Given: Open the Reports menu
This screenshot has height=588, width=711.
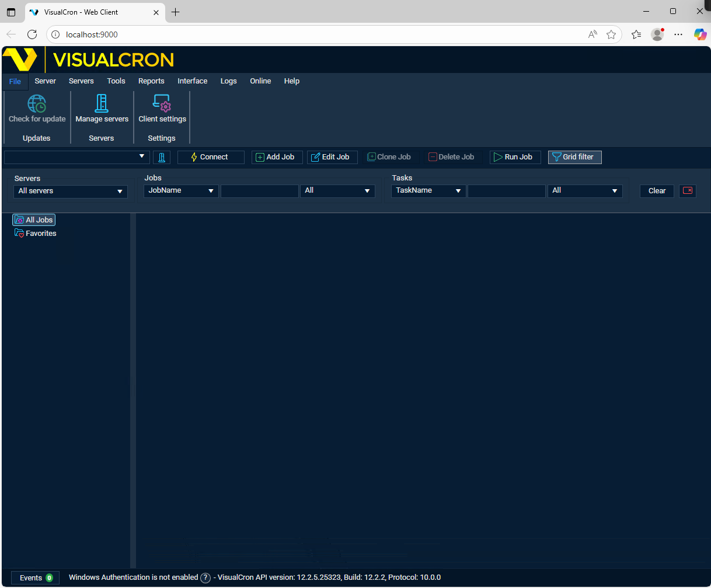Looking at the screenshot, I should coord(151,81).
